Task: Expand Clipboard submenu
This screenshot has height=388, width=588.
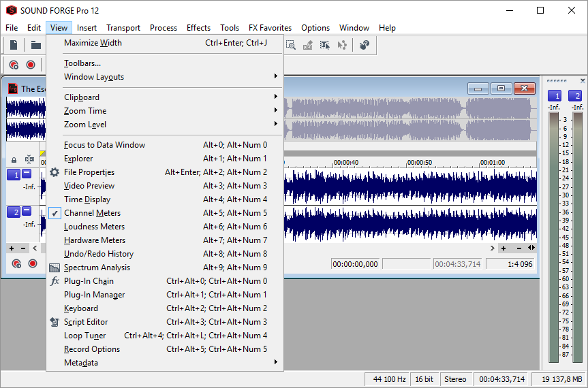Action: coord(165,97)
